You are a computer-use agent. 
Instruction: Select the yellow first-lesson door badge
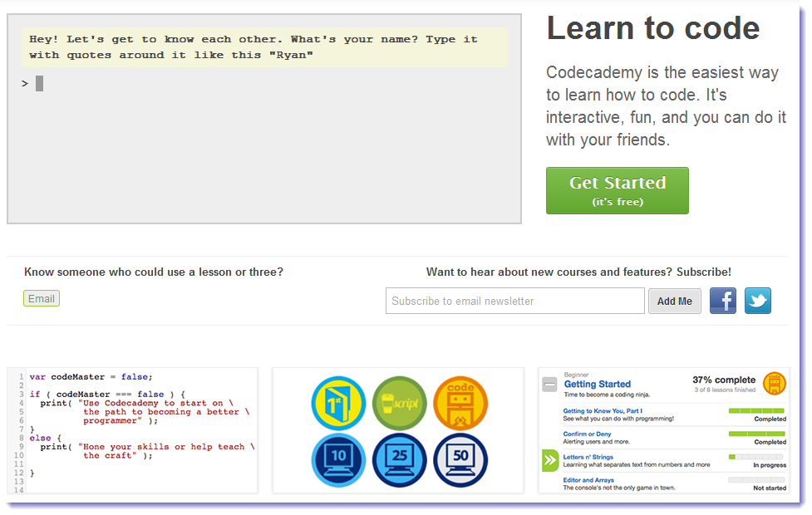coord(338,404)
